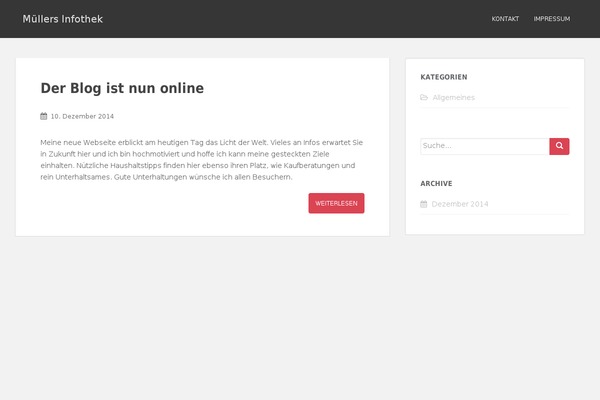This screenshot has width=600, height=400.
Task: Click the folder icon beside Allgemeines
Action: (424, 97)
